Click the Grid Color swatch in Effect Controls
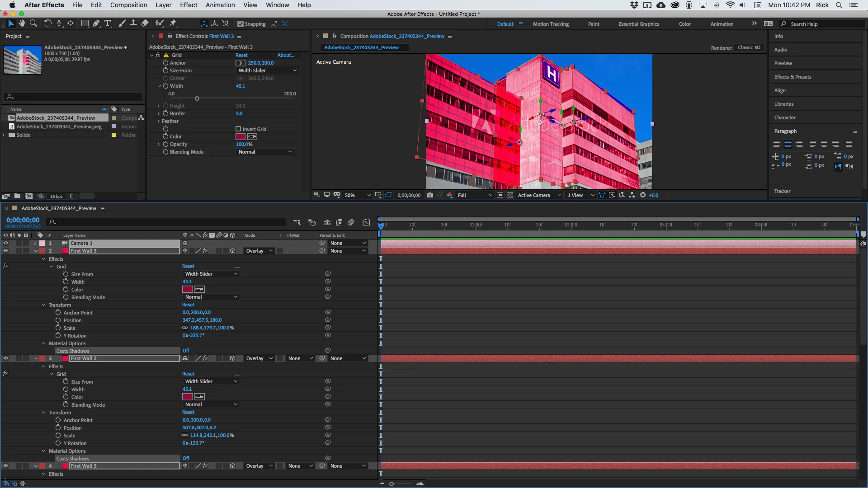This screenshot has width=868, height=488. [241, 136]
